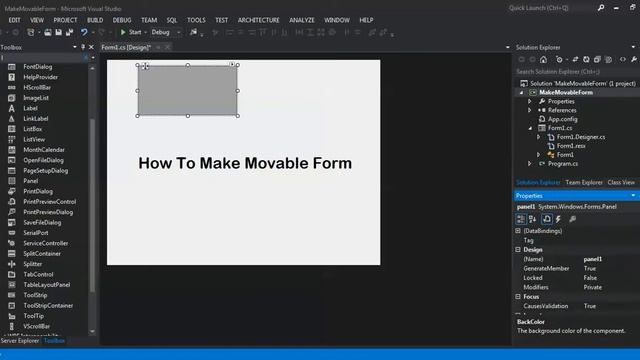Click the Save All toolbar icon
This screenshot has height=360, width=640.
pyautogui.click(x=69, y=32)
